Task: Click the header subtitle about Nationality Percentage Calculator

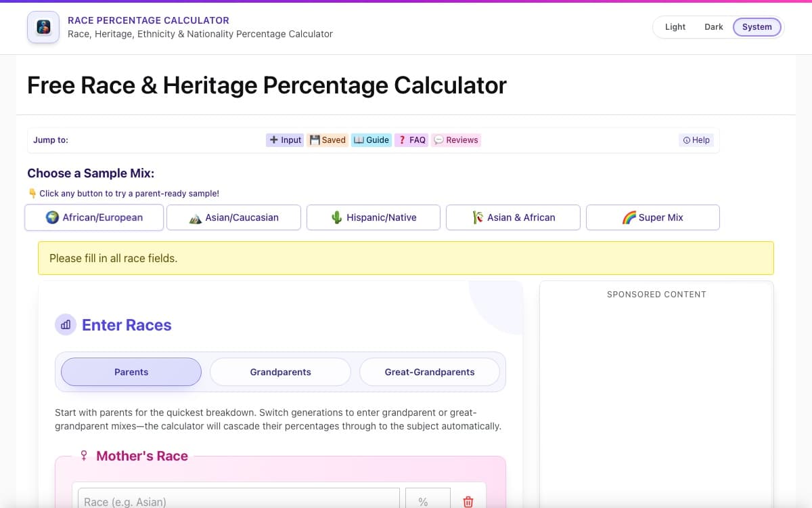Action: pyautogui.click(x=200, y=34)
